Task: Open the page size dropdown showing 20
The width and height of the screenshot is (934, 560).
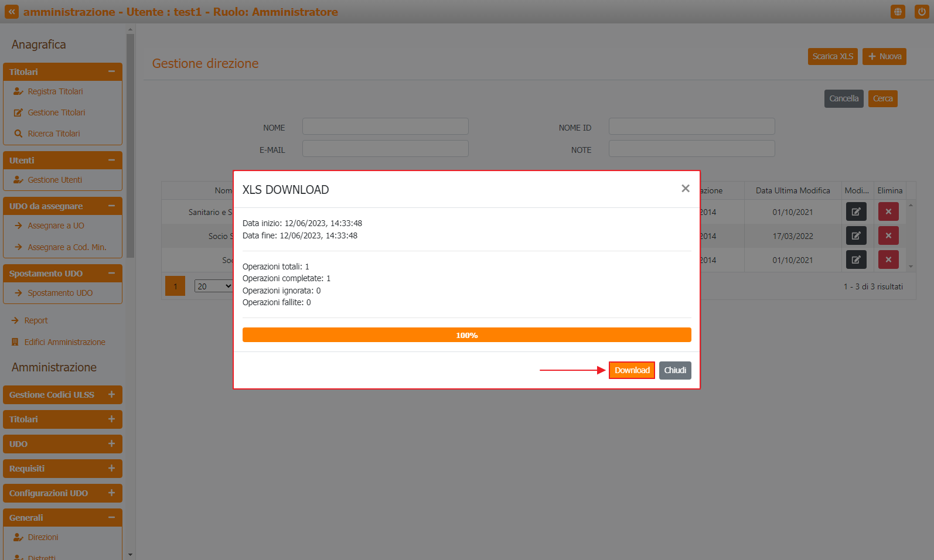Action: 214,286
